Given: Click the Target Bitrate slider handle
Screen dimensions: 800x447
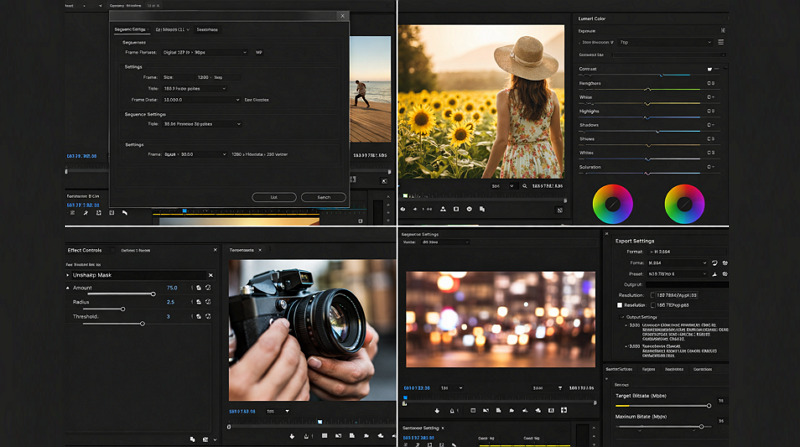Looking at the screenshot, I should click(x=709, y=406).
